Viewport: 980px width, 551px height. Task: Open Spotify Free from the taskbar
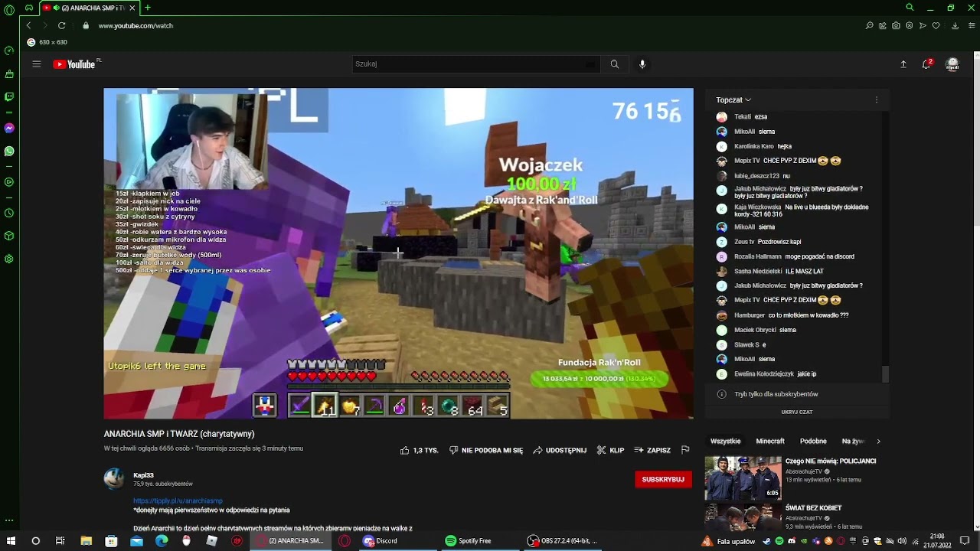[x=469, y=540]
